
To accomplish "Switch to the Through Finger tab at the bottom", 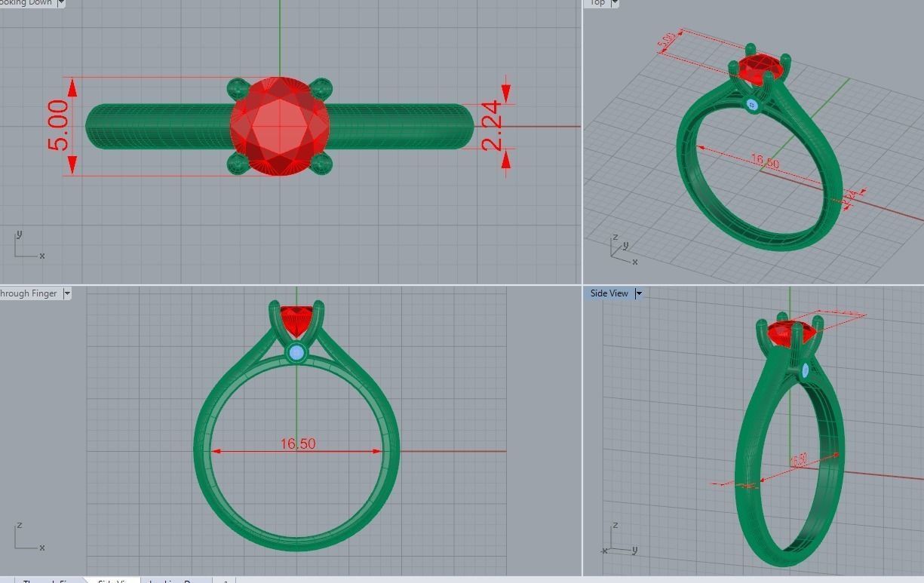I will (x=50, y=580).
